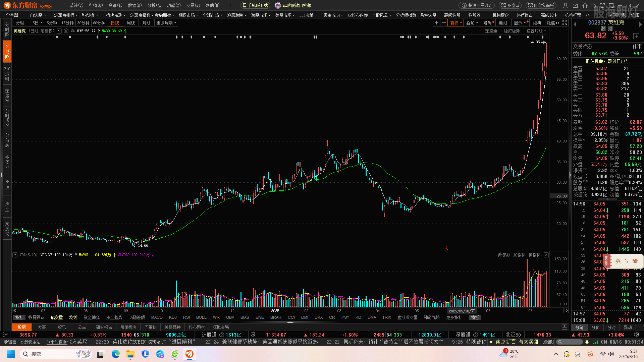
Task: Open AI炒股就用妙想 link
Action: pos(293,5)
